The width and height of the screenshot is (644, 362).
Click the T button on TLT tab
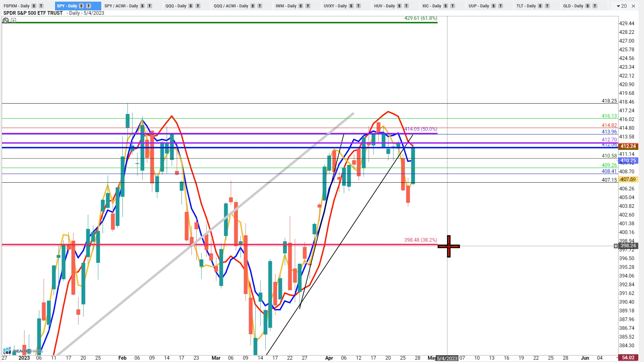tap(547, 6)
